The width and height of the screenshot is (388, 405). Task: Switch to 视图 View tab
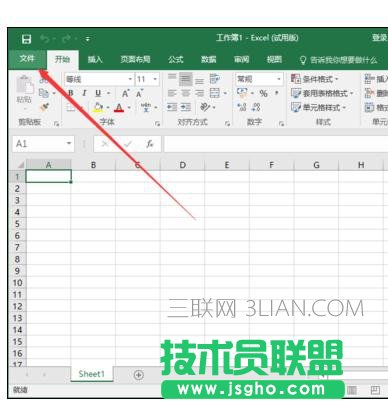click(x=274, y=59)
